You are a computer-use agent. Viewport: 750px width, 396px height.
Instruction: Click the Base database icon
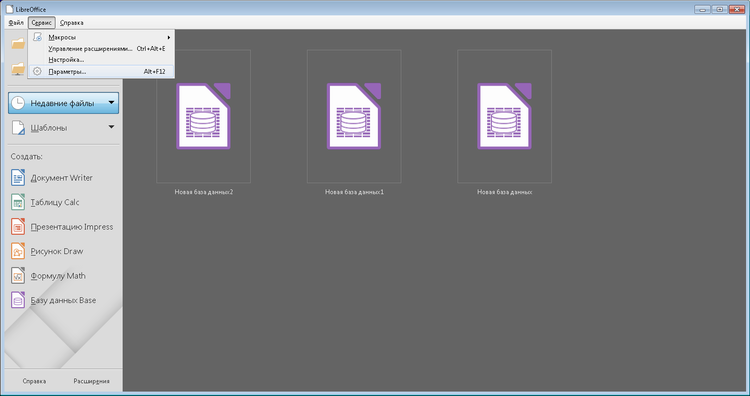pos(18,300)
